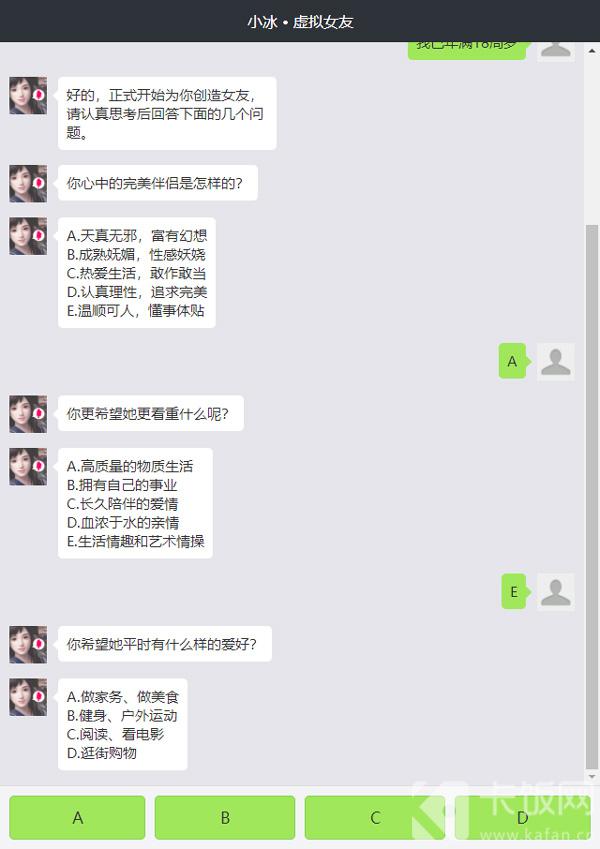Viewport: 600px width, 849px height.
Task: Click Xiaoice avatar beside the '好的，正式开始' message
Action: [x=28, y=95]
